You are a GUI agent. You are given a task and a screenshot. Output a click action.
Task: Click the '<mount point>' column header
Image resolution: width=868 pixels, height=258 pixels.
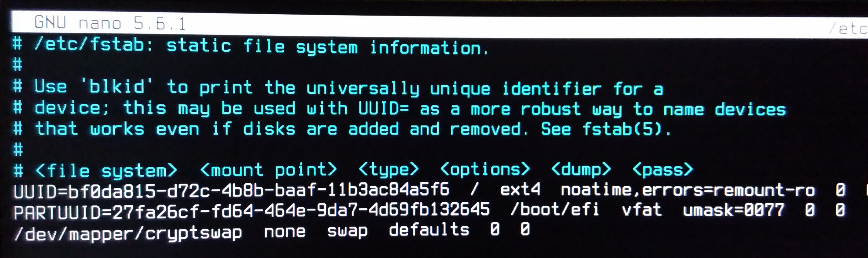pyautogui.click(x=269, y=170)
